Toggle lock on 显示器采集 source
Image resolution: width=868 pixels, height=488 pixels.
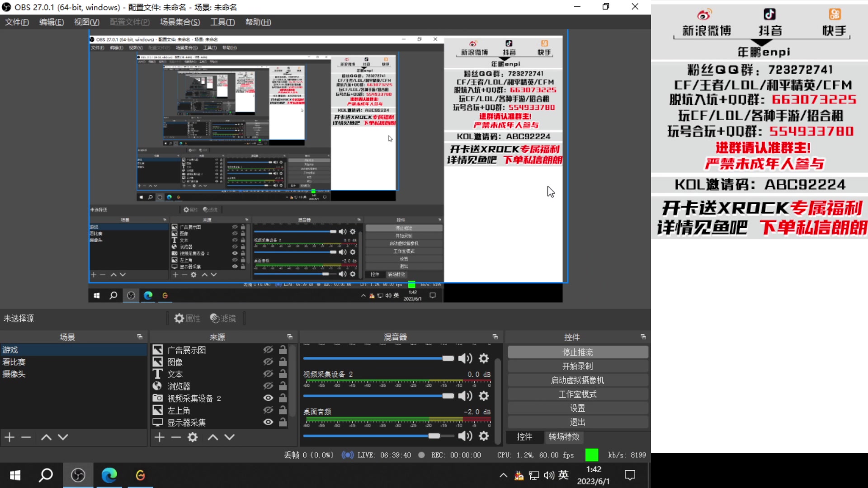pyautogui.click(x=283, y=422)
